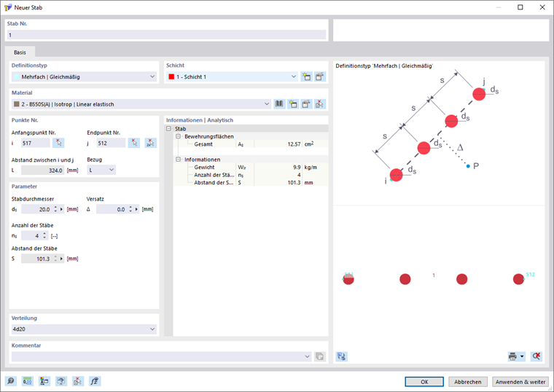Select two points at once graphically
Image resolution: width=554 pixels, height=392 pixels.
pyautogui.click(x=150, y=143)
